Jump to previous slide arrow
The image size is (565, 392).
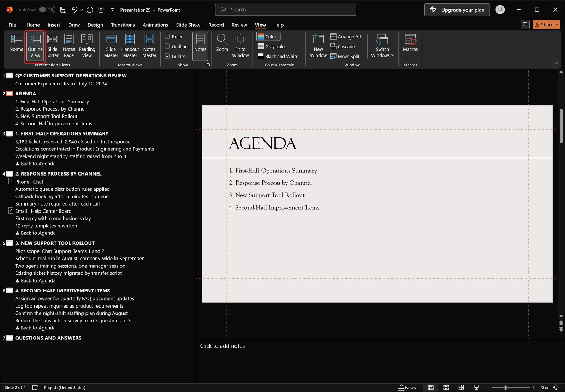(x=561, y=323)
